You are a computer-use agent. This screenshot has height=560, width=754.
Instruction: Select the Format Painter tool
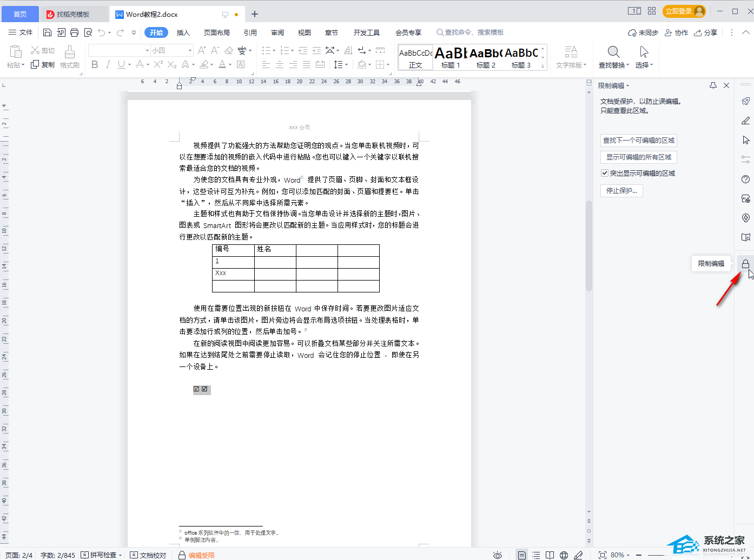coord(70,57)
